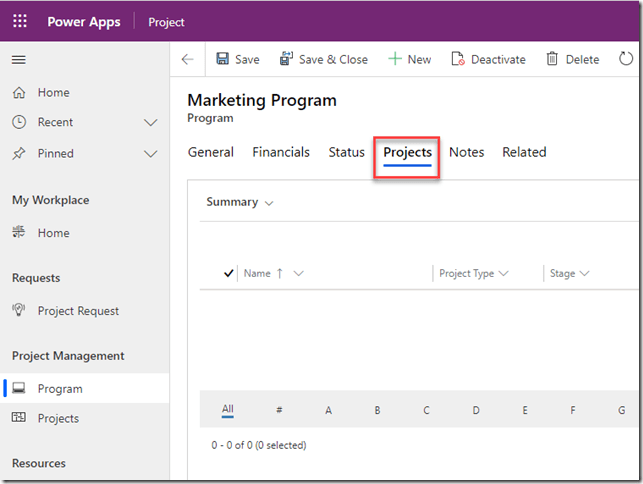
Task: Expand the Pinned section chevron
Action: pos(151,154)
